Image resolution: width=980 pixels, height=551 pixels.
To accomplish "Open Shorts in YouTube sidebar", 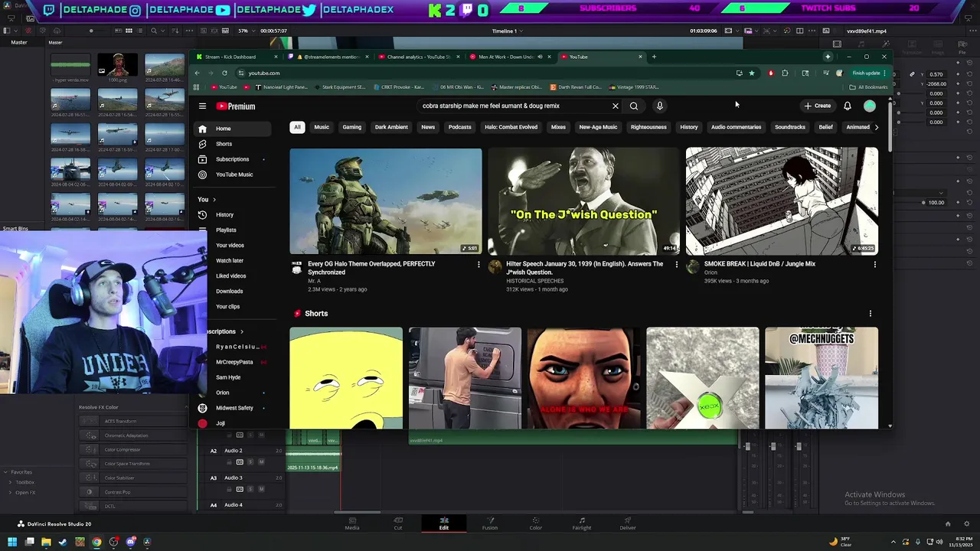I will pos(224,144).
